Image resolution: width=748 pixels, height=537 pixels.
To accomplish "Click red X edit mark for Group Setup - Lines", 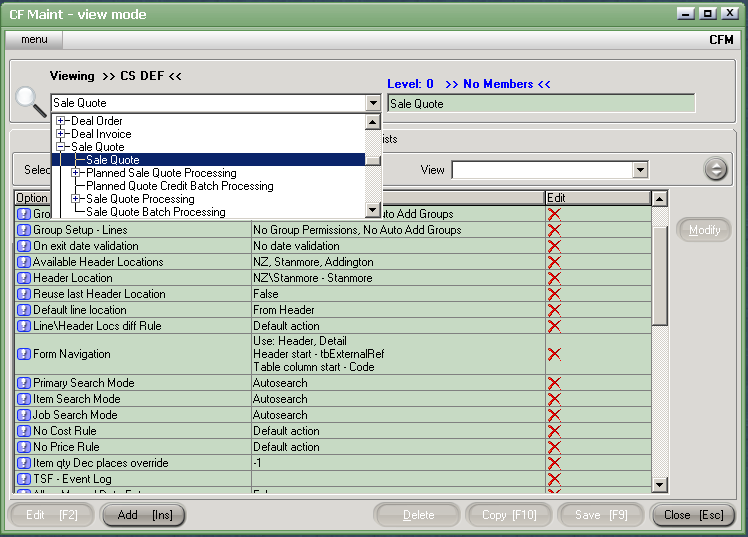I will pyautogui.click(x=554, y=230).
